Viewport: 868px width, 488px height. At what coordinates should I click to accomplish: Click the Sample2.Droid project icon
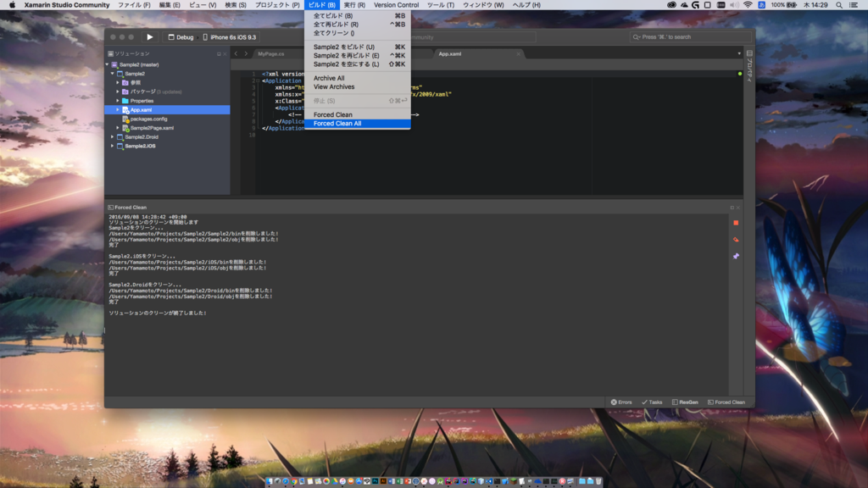tap(120, 136)
